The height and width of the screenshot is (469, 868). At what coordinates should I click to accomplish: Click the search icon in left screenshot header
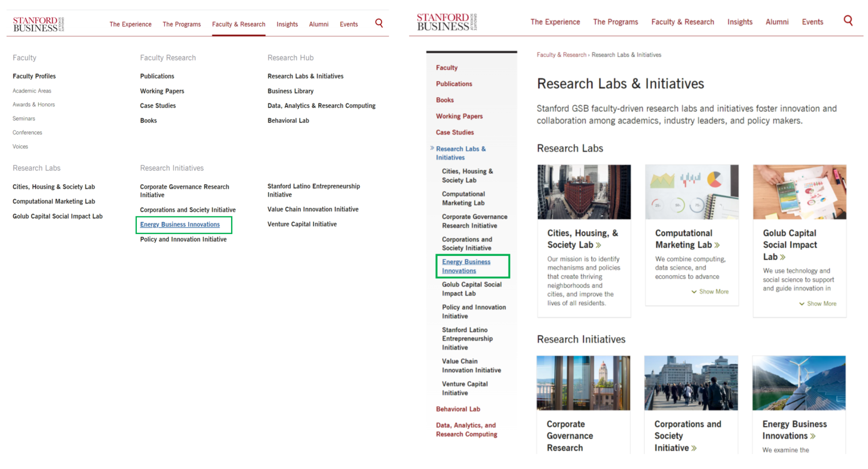click(x=379, y=23)
